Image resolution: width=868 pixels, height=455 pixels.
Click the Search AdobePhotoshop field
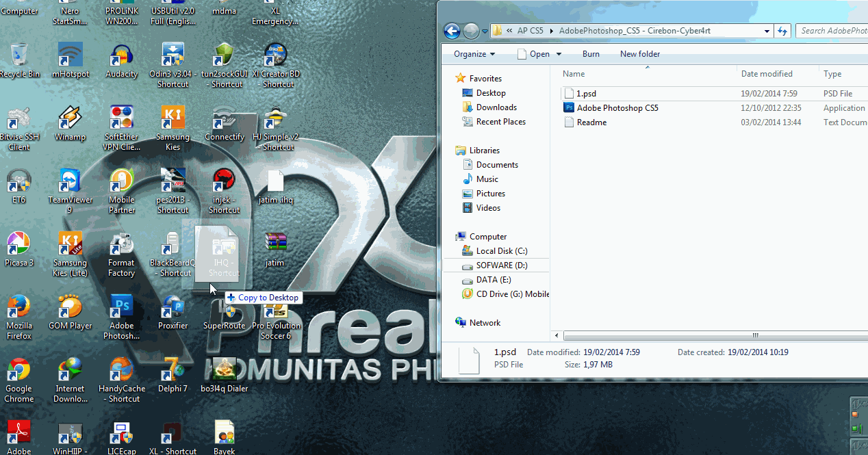[832, 31]
